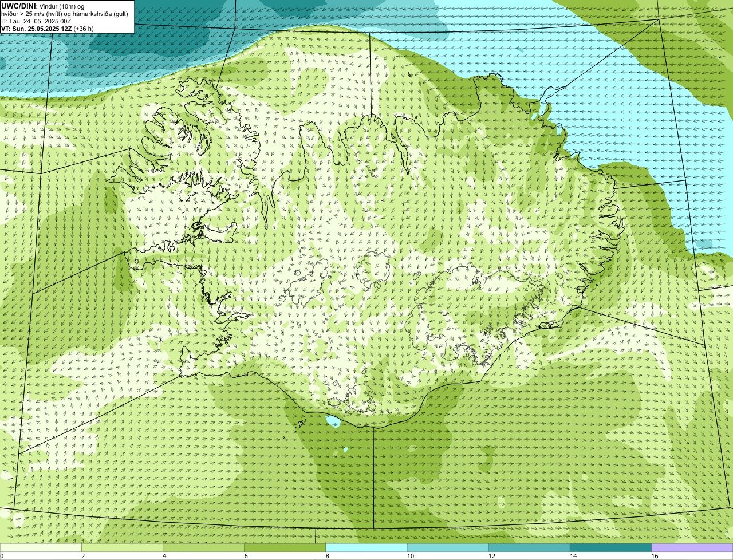Click the legend scale label '12'
This screenshot has width=733, height=560.
tap(491, 556)
